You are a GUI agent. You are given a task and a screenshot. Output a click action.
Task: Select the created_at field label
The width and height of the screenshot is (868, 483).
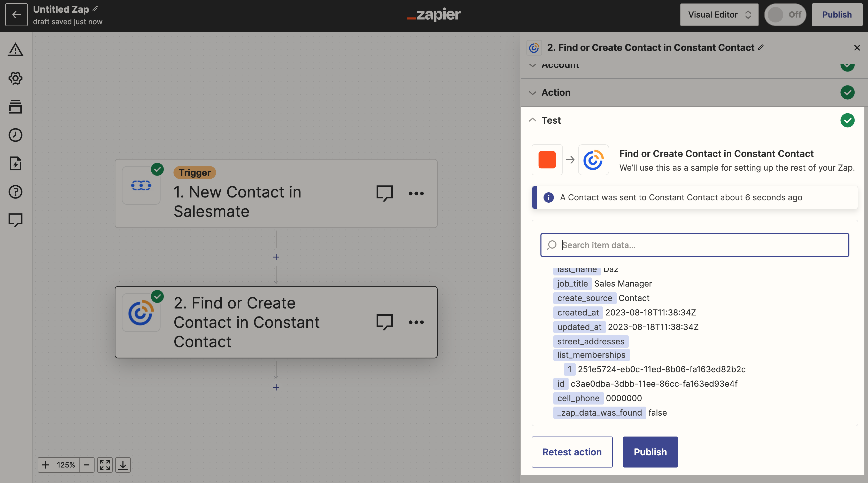[x=578, y=313]
